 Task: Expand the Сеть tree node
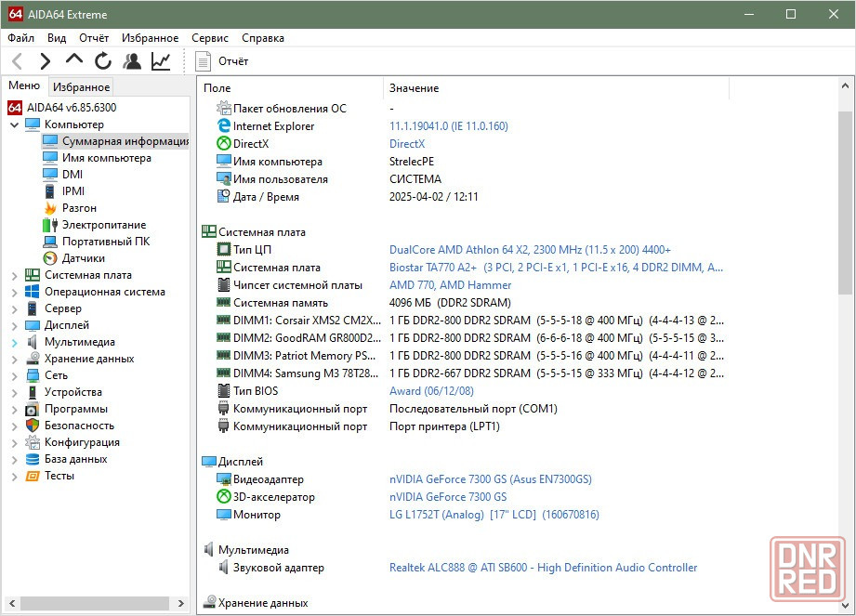click(14, 376)
